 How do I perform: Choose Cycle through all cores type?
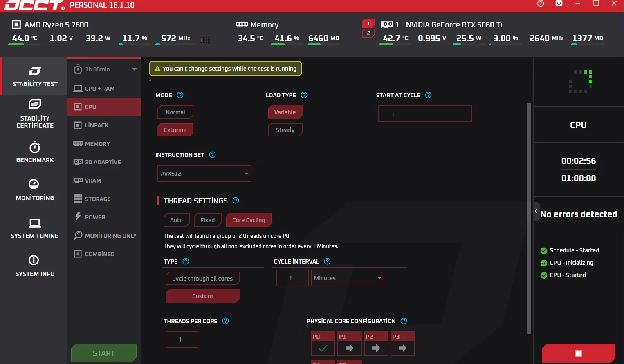tap(202, 278)
